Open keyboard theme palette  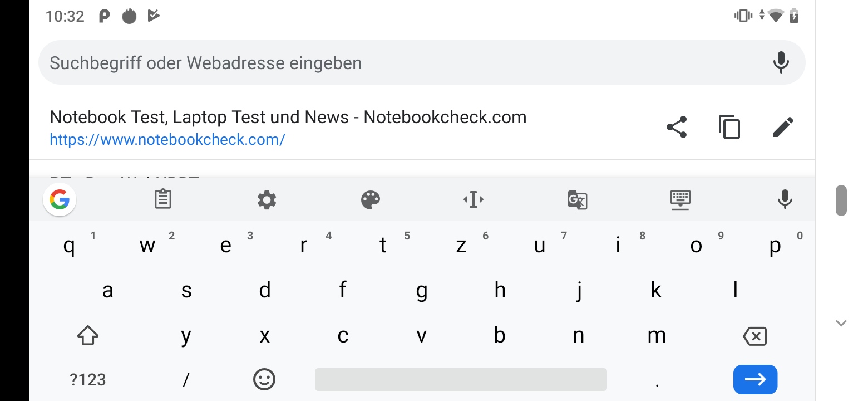coord(371,199)
